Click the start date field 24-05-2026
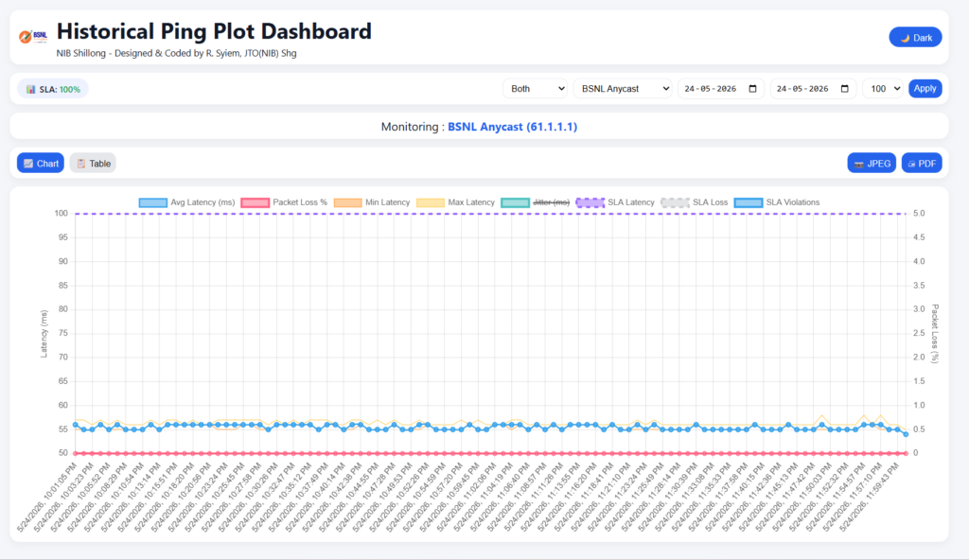969x560 pixels. (721, 88)
